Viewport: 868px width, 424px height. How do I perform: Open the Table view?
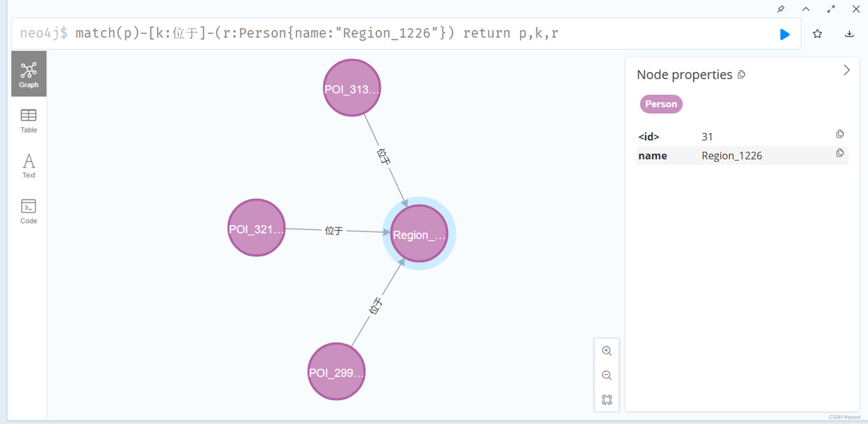[x=29, y=120]
